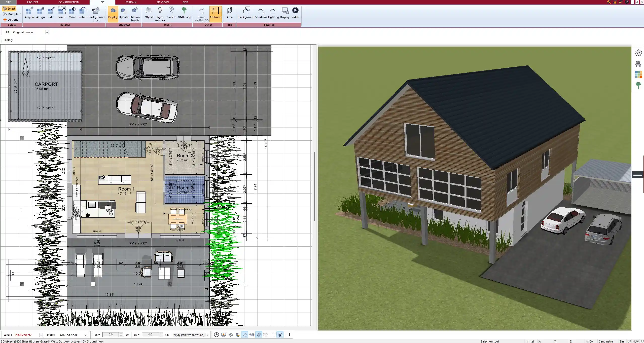Insert a 3D-Bitmap

pyautogui.click(x=185, y=13)
